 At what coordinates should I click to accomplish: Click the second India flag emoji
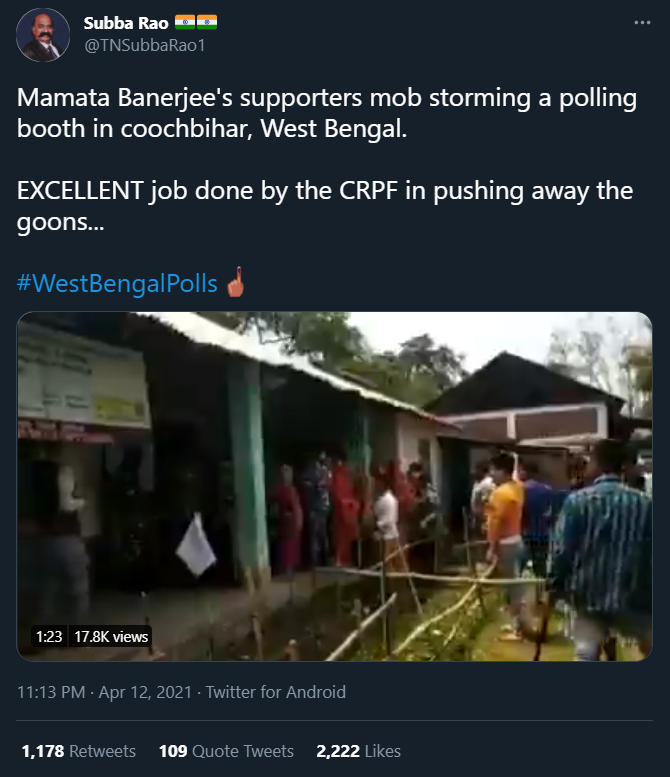pyautogui.click(x=208, y=22)
